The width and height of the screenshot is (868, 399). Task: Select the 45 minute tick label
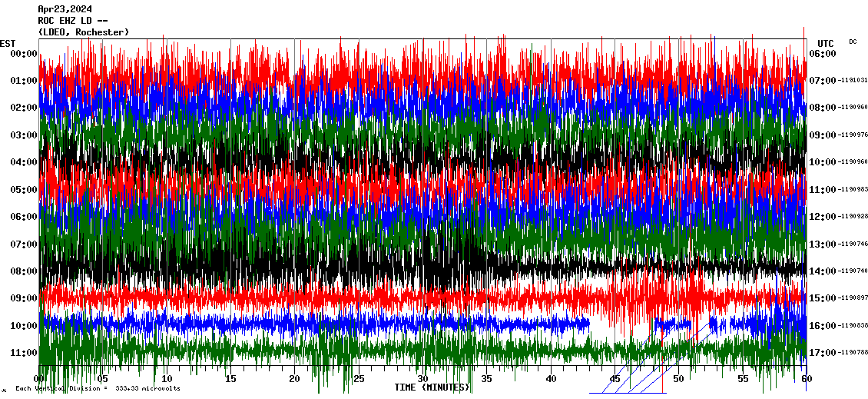tap(615, 379)
